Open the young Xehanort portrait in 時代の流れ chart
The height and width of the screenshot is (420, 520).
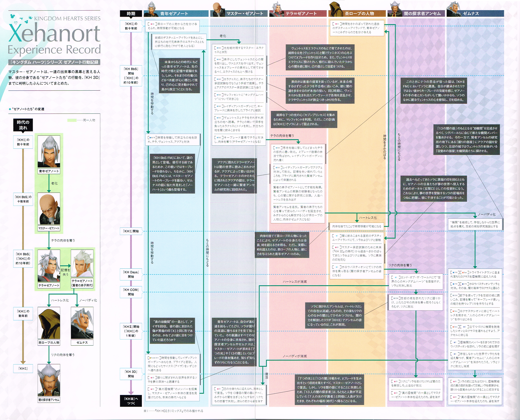click(49, 151)
